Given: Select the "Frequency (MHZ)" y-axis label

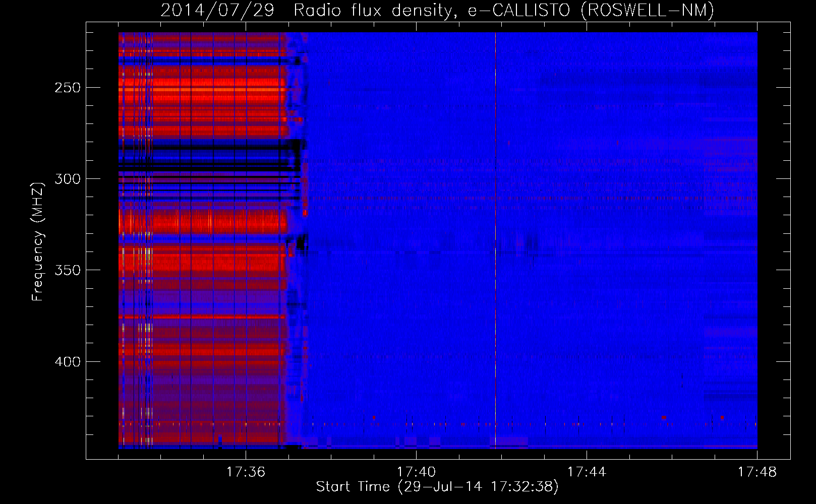Looking at the screenshot, I should [38, 241].
